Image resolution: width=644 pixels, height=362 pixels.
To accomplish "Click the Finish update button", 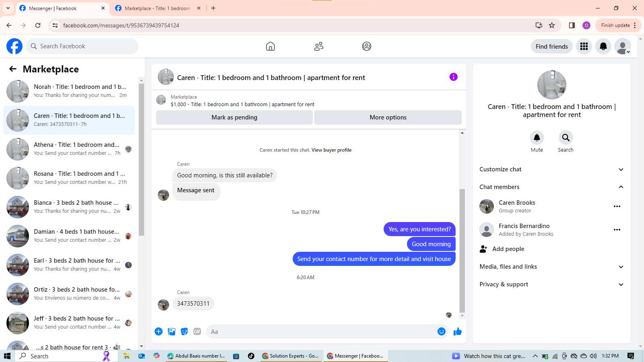I will coord(618,25).
